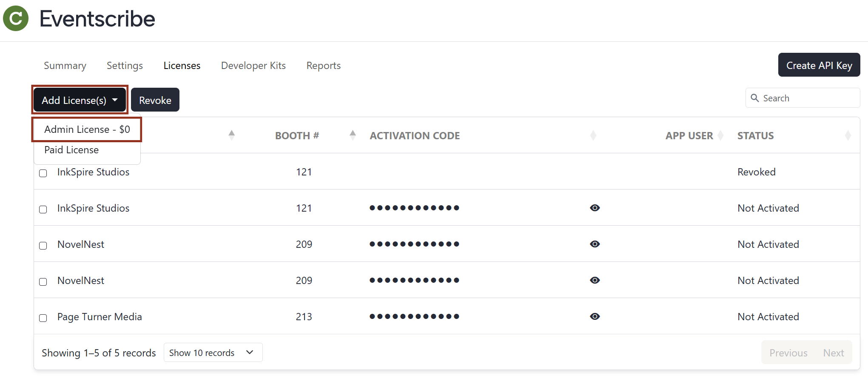Viewport: 868px width, 376px height.
Task: Choose Admin License - $0 option
Action: [x=87, y=129]
